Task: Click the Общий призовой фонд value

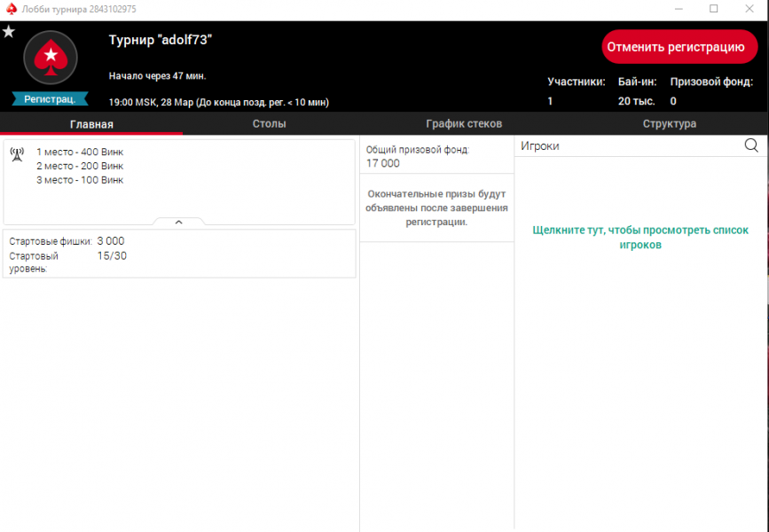Action: click(383, 163)
